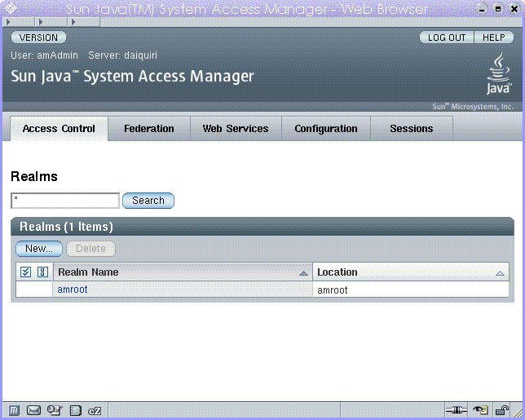Close the Web Browser window
The height and width of the screenshot is (420, 525).
coord(514,9)
